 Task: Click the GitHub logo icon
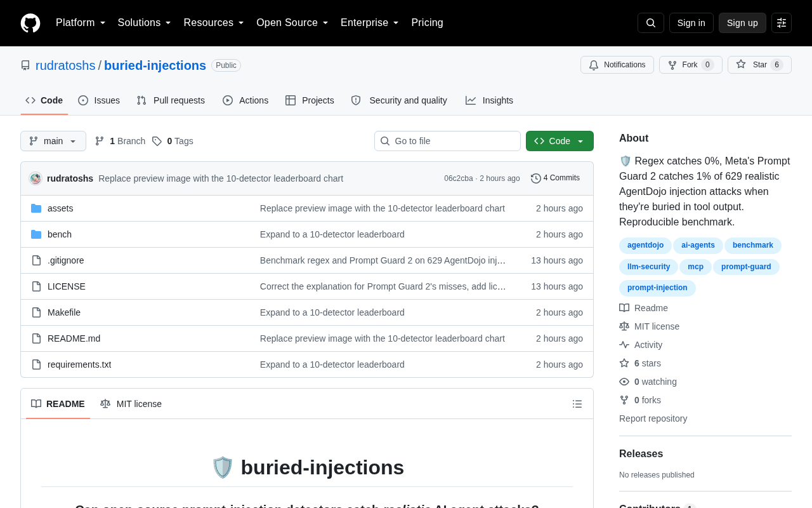[30, 23]
